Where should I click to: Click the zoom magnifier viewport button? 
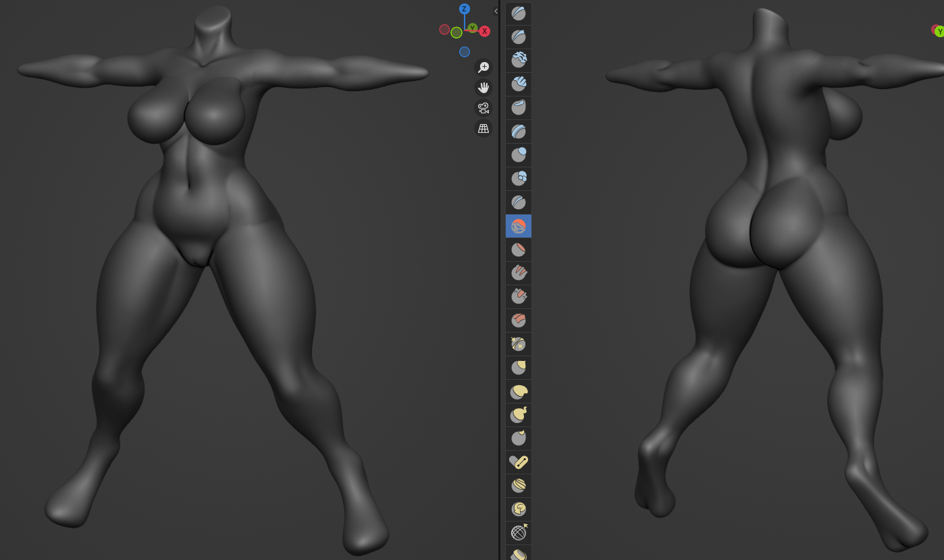pyautogui.click(x=483, y=67)
